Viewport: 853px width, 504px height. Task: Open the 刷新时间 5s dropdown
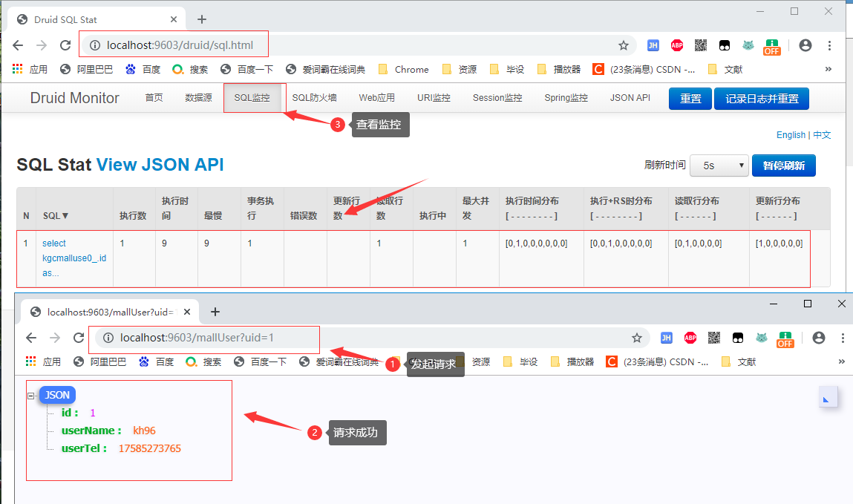[719, 166]
